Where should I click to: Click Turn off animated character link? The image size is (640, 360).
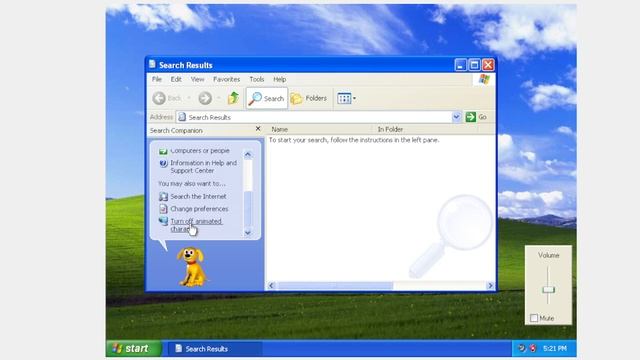coord(196,225)
